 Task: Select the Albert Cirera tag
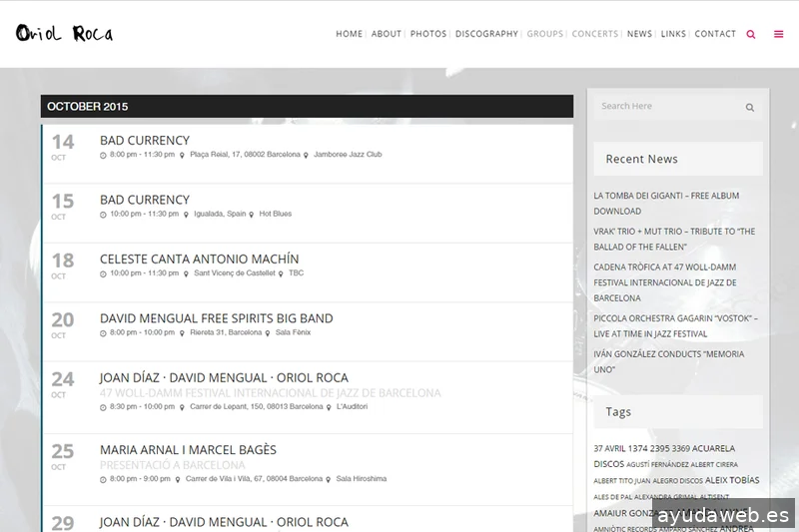(714, 464)
